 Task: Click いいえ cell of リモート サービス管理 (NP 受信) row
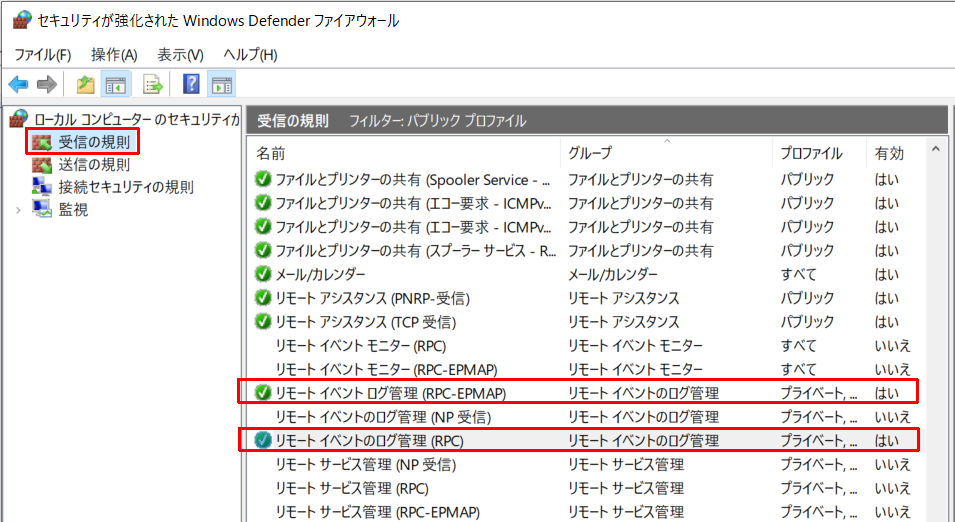[892, 465]
